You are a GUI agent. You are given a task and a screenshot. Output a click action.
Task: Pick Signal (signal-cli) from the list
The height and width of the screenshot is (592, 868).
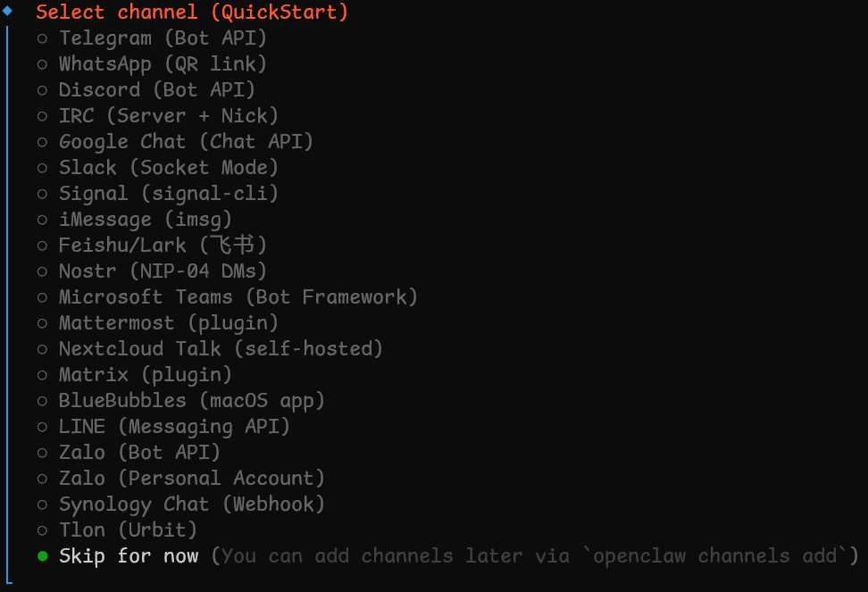click(x=168, y=194)
